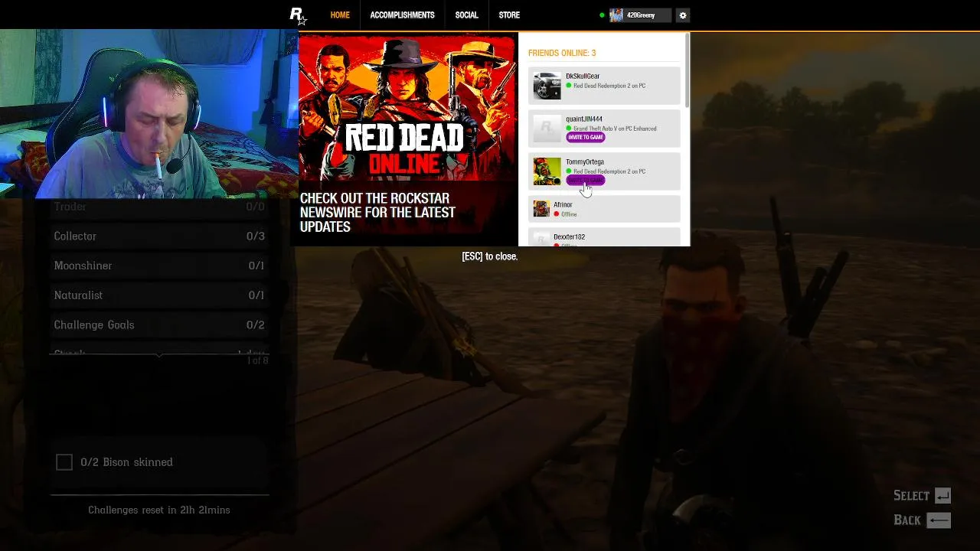The width and height of the screenshot is (980, 551).
Task: Open the settings gear icon
Action: (x=683, y=15)
